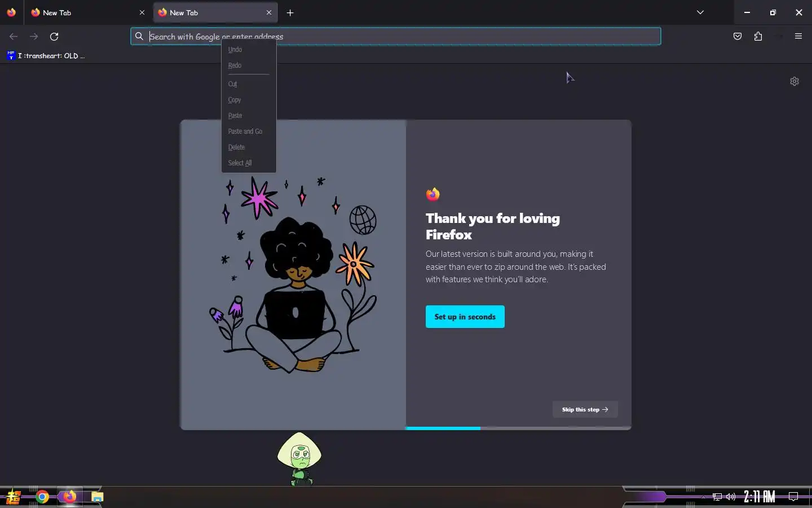Click the illustration of person with laptop
Image resolution: width=812 pixels, height=508 pixels.
(x=293, y=275)
